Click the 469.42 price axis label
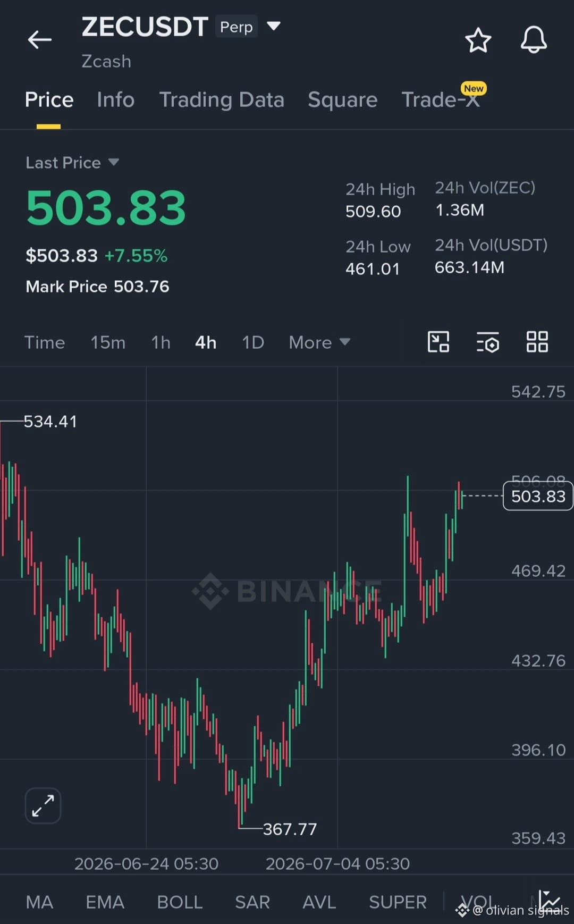This screenshot has width=574, height=924. [x=538, y=571]
